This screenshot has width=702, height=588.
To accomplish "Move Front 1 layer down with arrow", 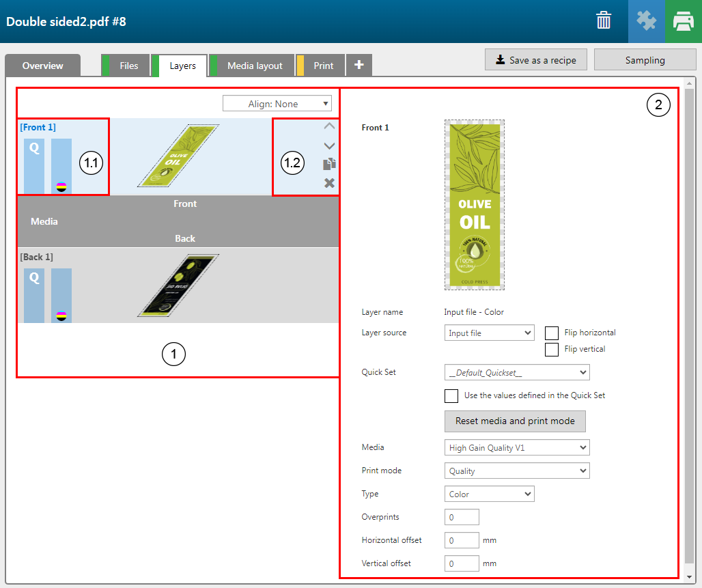I will pos(329,145).
